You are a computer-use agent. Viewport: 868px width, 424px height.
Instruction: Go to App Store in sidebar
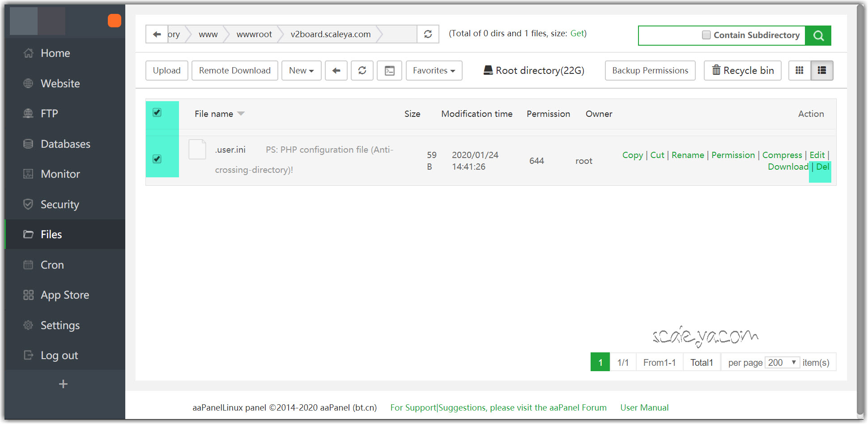65,295
